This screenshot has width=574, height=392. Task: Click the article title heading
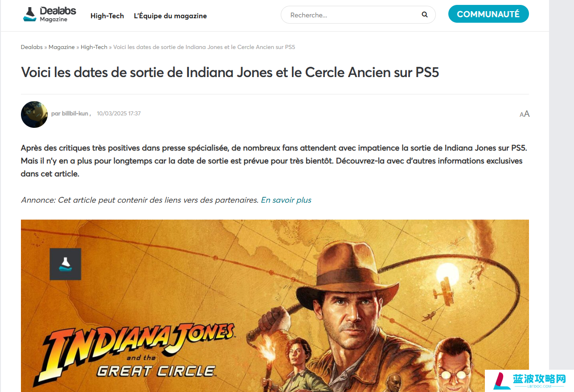point(230,72)
